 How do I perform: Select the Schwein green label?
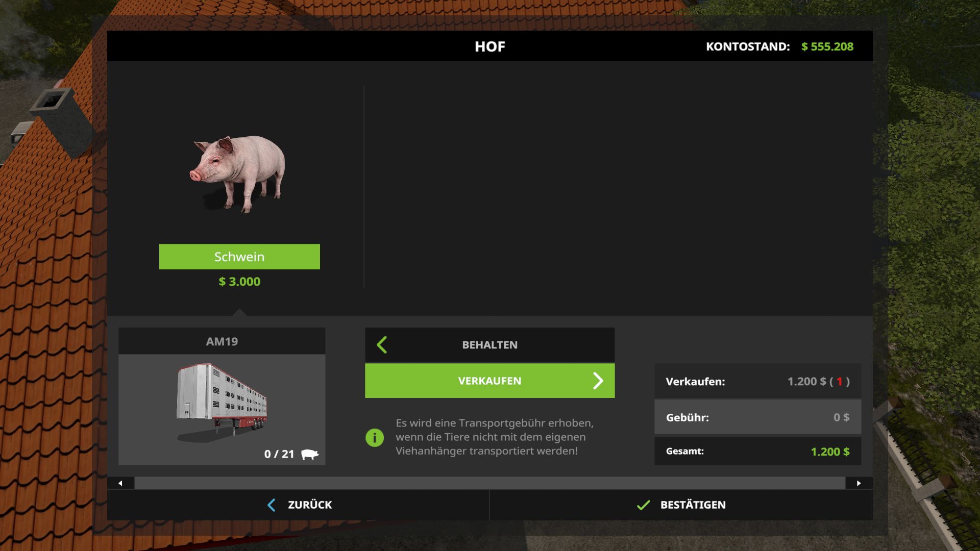coord(239,257)
